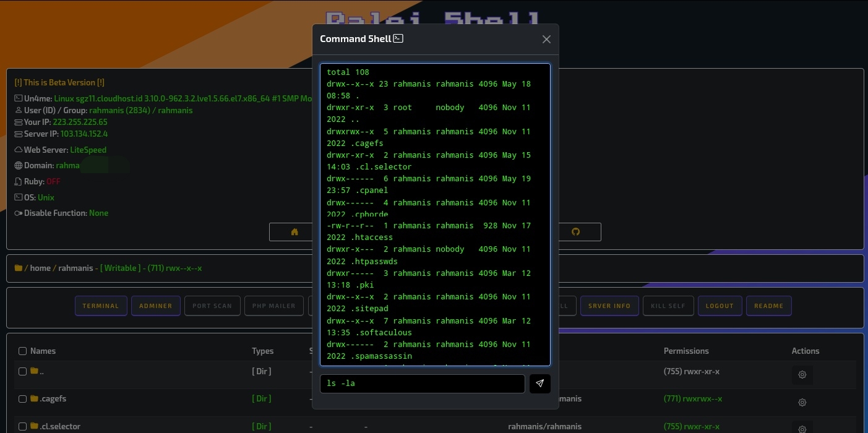Open the .cl.selector directory name
Image resolution: width=868 pixels, height=433 pixels.
(60, 426)
